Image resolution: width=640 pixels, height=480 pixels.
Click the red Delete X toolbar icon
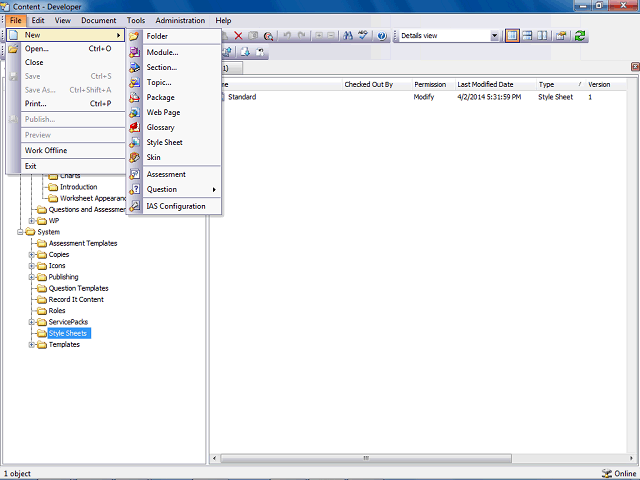click(x=238, y=36)
